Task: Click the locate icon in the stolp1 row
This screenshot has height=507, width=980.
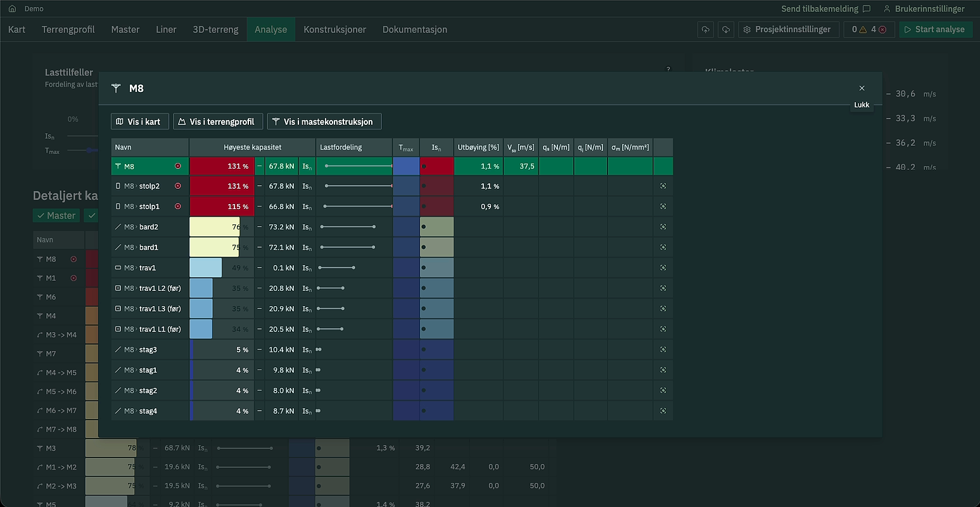Action: (663, 207)
